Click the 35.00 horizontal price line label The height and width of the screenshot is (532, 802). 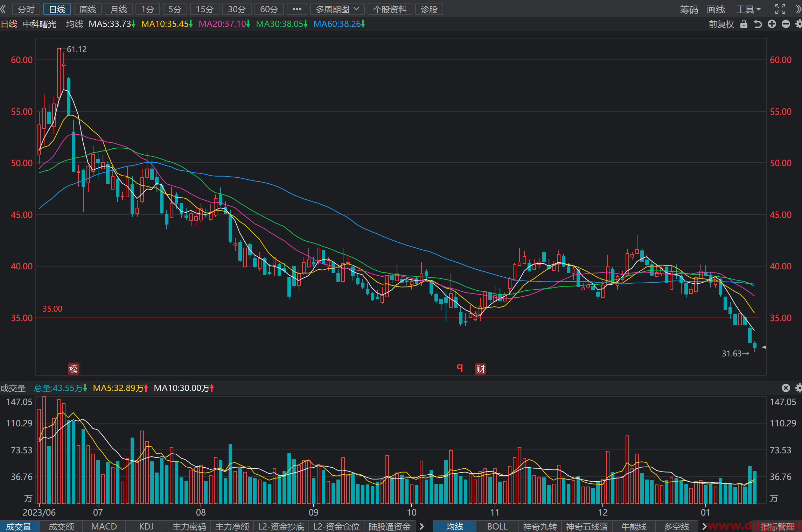tap(52, 309)
